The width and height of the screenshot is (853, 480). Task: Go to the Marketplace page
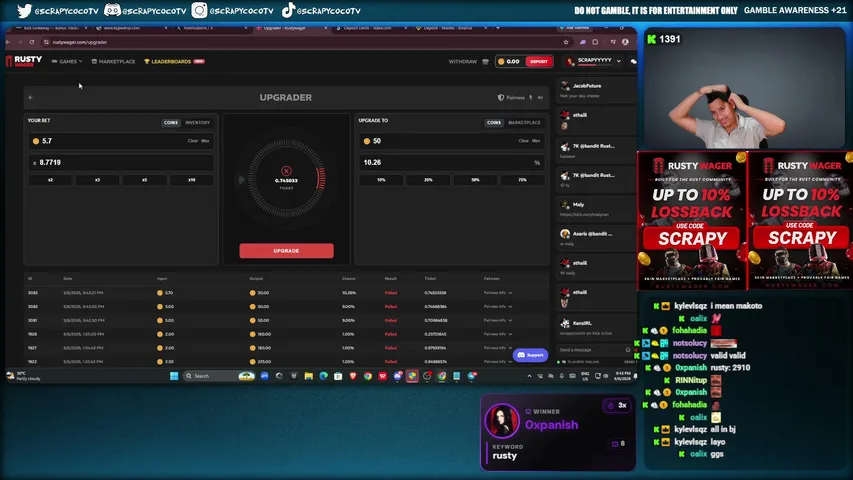pyautogui.click(x=114, y=61)
